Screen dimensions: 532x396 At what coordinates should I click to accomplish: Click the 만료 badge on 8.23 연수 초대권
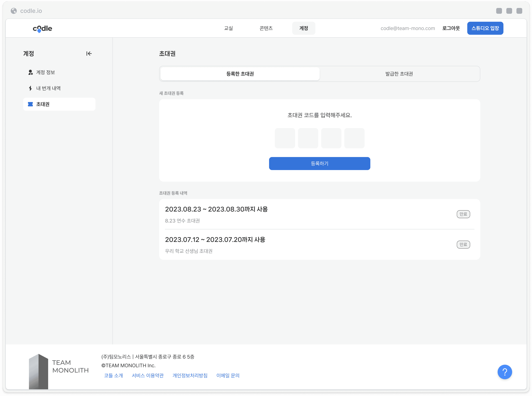[x=463, y=214]
